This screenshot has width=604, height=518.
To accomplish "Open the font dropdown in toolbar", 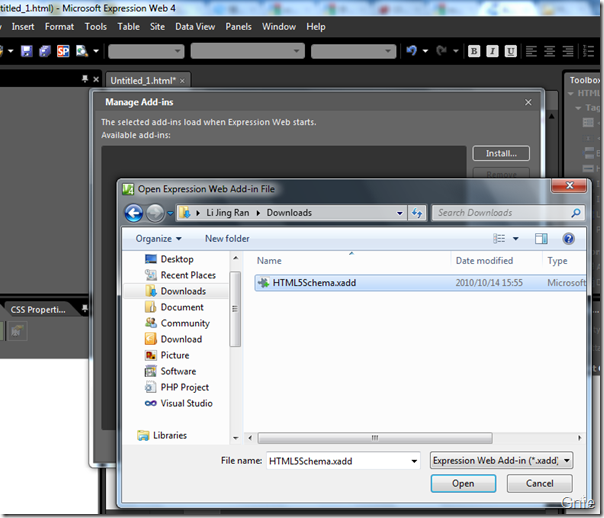I will 247,51.
